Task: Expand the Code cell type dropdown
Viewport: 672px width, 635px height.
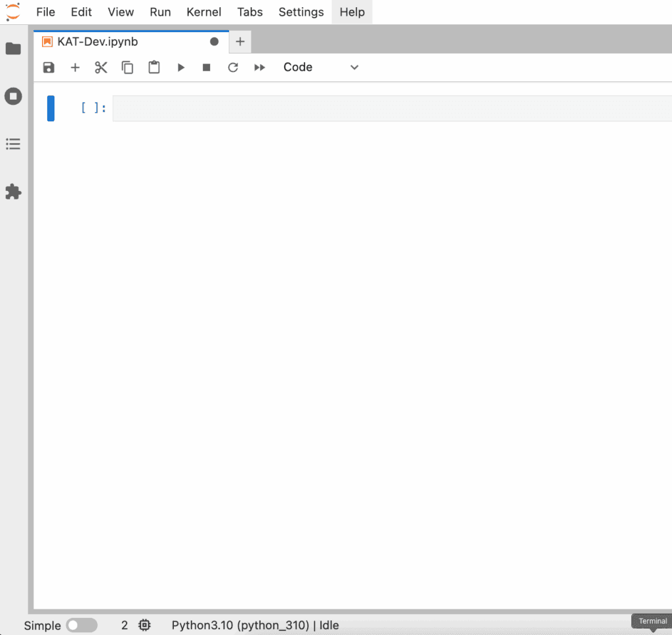Action: [x=321, y=68]
